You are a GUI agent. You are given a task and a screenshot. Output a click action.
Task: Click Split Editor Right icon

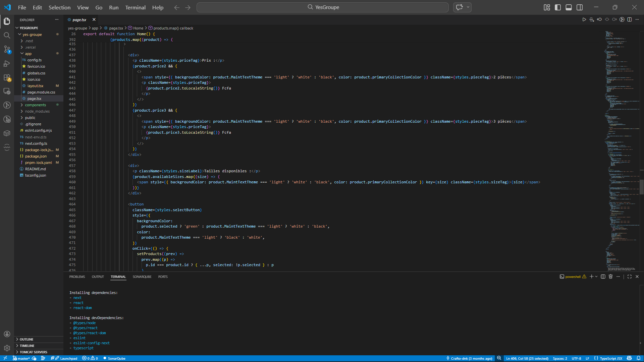coord(630,20)
